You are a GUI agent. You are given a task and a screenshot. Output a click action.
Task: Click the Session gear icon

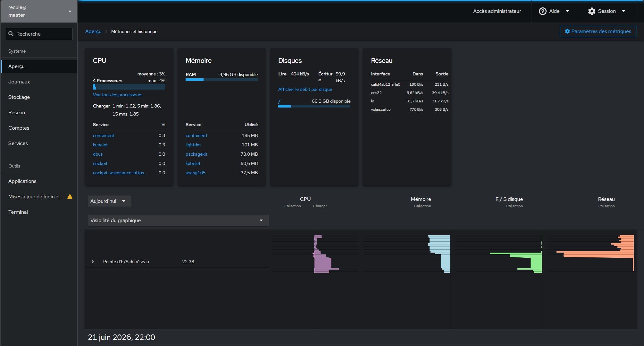point(592,11)
